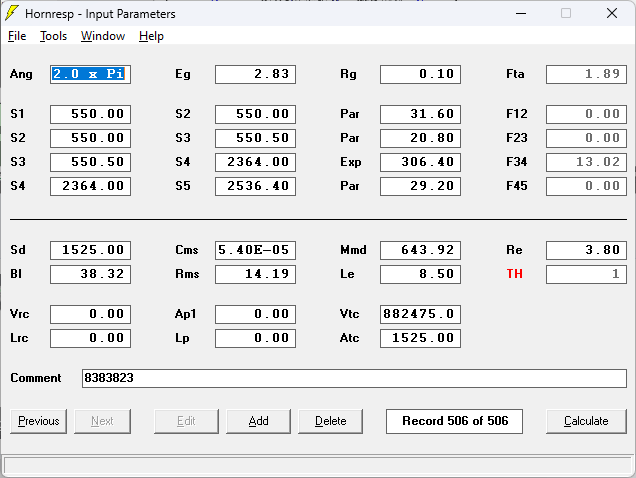Click the Re field with 3.80
Image resolution: width=636 pixels, height=478 pixels.
point(586,250)
